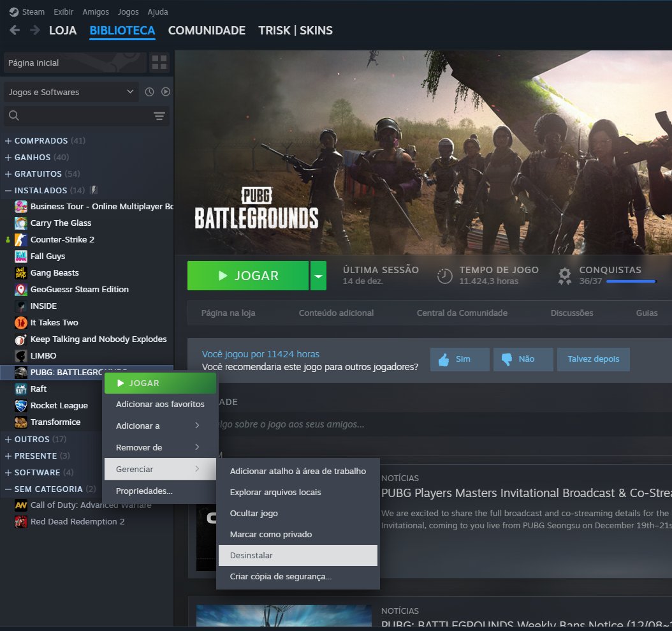
Task: Open Página na loja link
Action: click(228, 313)
